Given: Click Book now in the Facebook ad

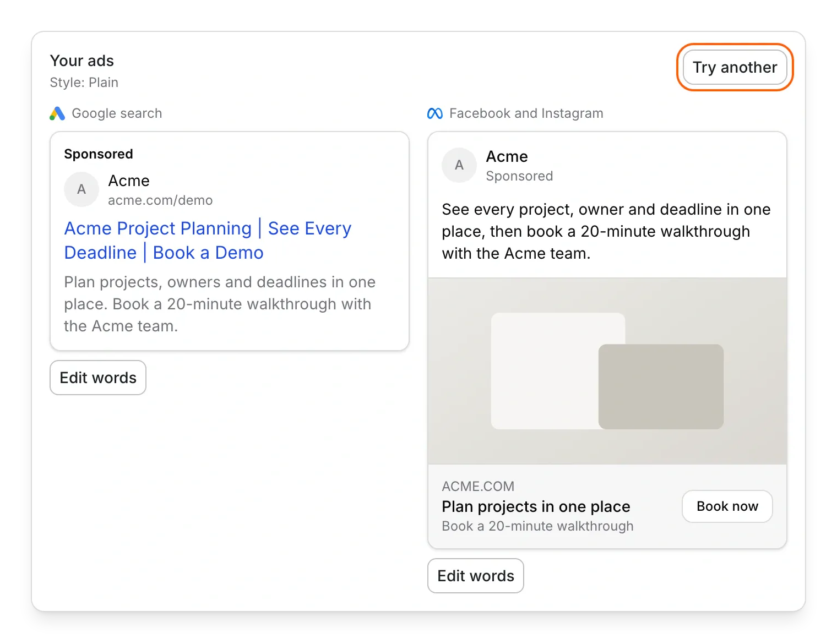Looking at the screenshot, I should click(x=727, y=506).
